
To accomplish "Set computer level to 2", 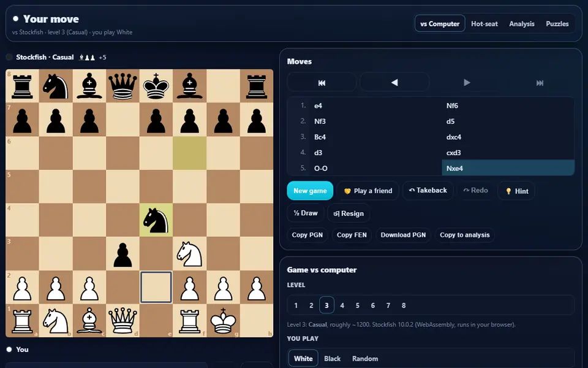I will [x=311, y=305].
